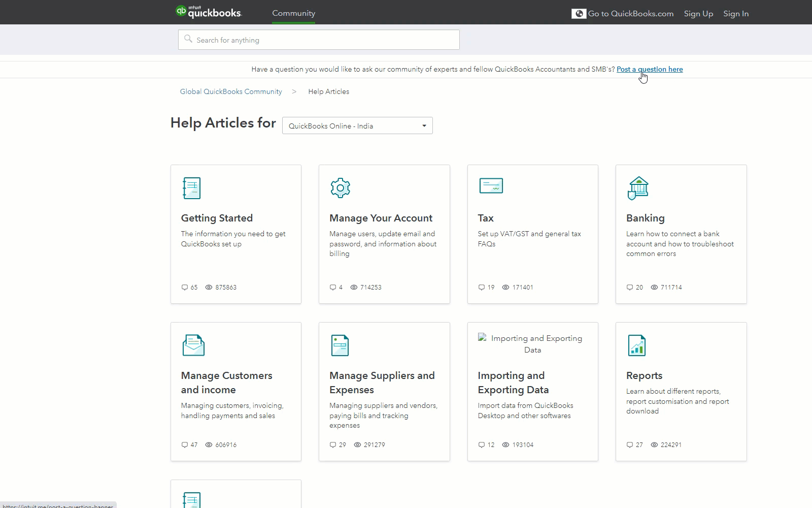This screenshot has height=508, width=812.
Task: Click the search magnifier icon
Action: coord(188,39)
